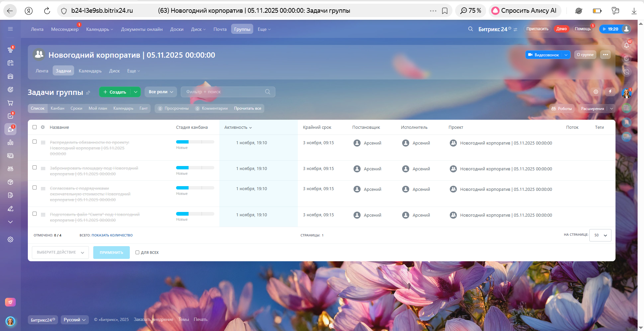Image resolution: width=644 pixels, height=331 pixels.
Task: Click the kanban stage bar for Распределить обязанности
Action: pyautogui.click(x=195, y=142)
